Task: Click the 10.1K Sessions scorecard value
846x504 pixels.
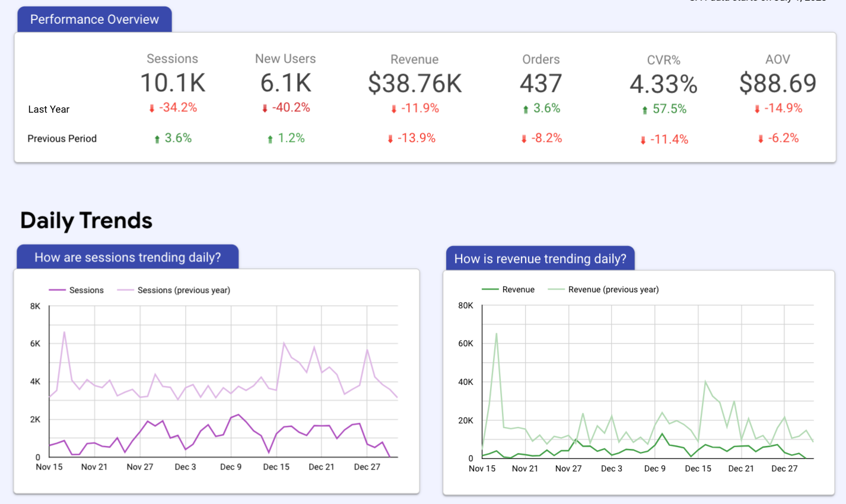Action: click(x=173, y=83)
